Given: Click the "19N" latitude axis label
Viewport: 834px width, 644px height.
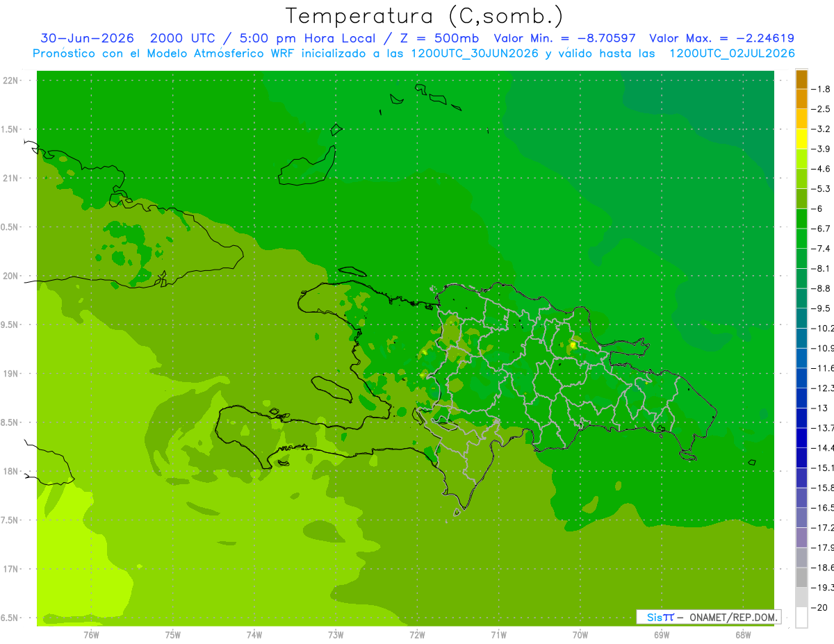Looking at the screenshot, I should (x=12, y=374).
